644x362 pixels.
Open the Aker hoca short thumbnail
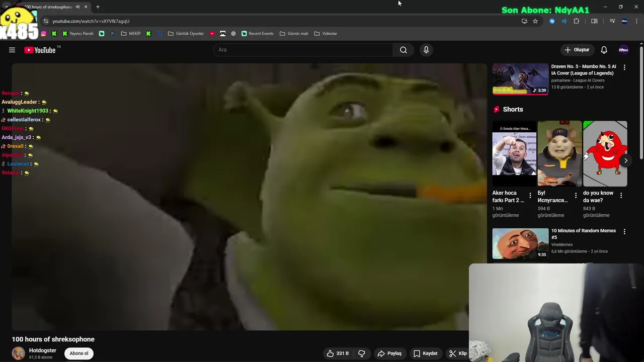tap(514, 153)
